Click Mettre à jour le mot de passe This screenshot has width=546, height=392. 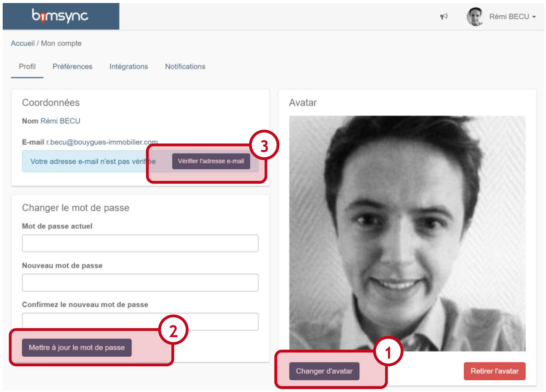pyautogui.click(x=77, y=348)
